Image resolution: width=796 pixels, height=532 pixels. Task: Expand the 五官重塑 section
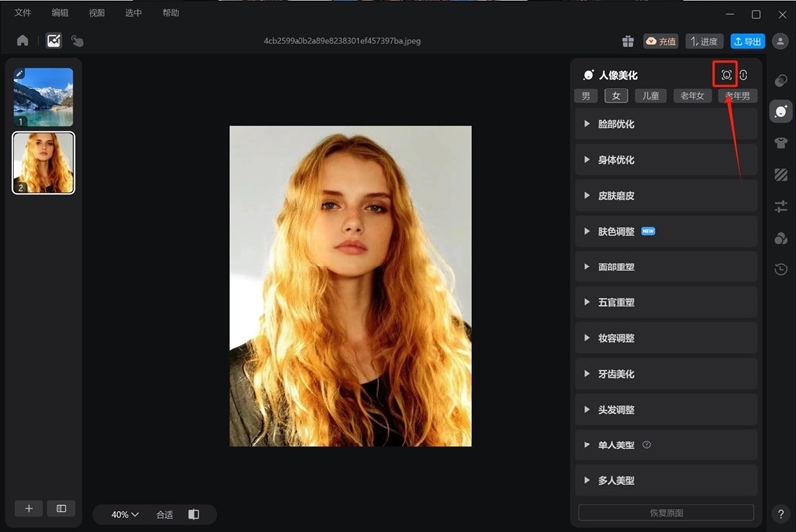[x=666, y=302]
